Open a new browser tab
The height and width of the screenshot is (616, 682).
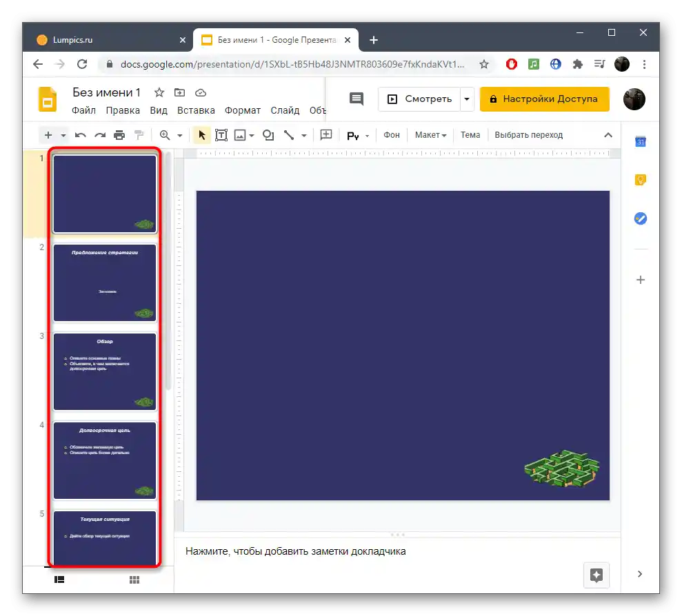tap(374, 40)
